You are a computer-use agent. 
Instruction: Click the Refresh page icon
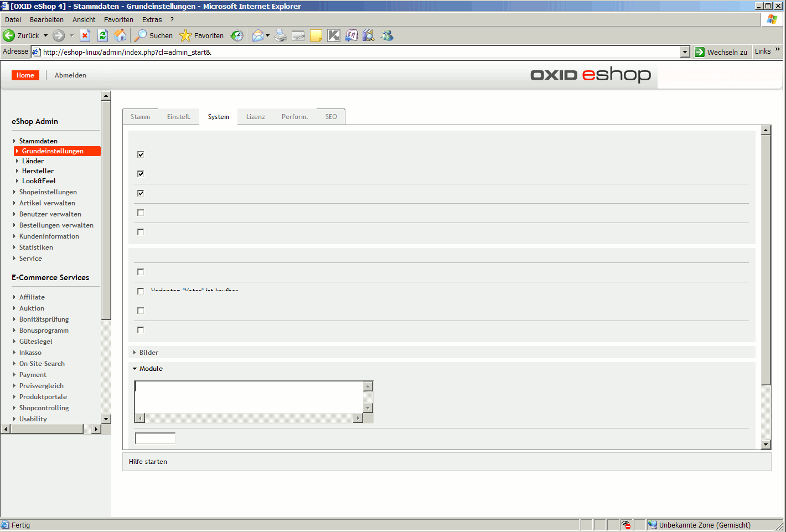coord(102,35)
